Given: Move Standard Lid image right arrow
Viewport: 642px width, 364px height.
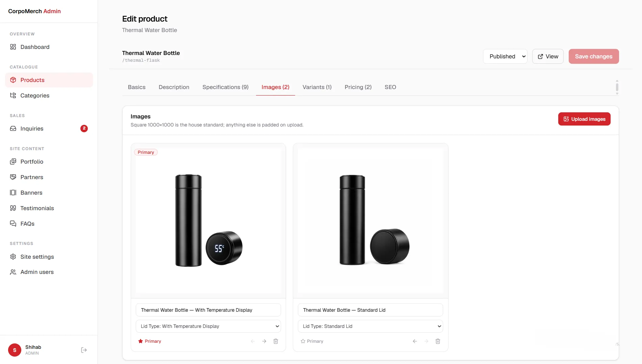Looking at the screenshot, I should click(426, 341).
